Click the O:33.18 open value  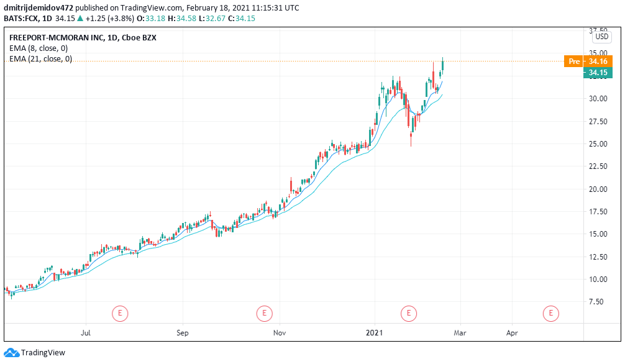151,19
